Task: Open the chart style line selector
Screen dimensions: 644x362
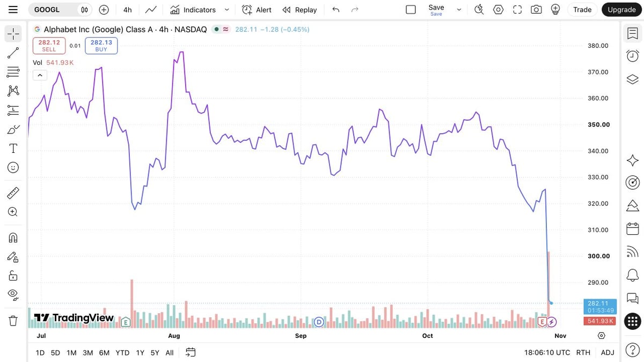Action: 151,10
